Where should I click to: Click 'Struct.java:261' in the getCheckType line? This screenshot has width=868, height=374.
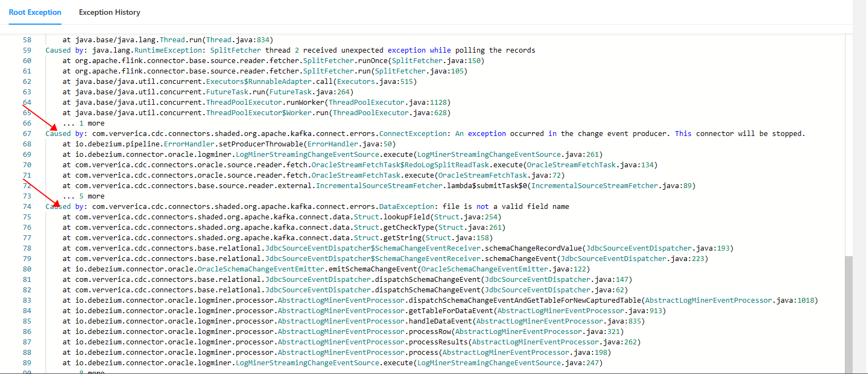[x=470, y=227]
